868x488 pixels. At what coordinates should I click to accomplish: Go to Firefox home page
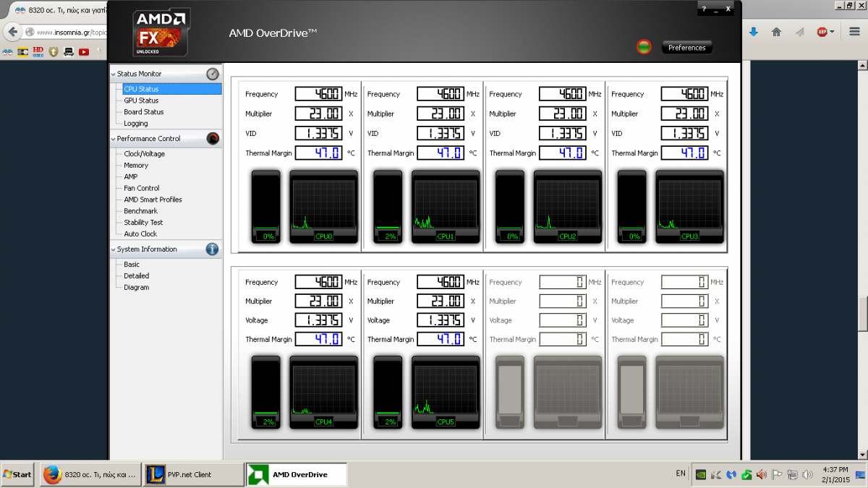[x=776, y=32]
